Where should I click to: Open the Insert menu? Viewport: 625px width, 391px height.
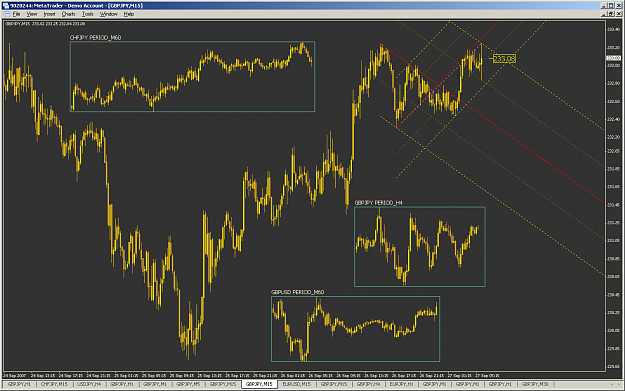pos(49,14)
